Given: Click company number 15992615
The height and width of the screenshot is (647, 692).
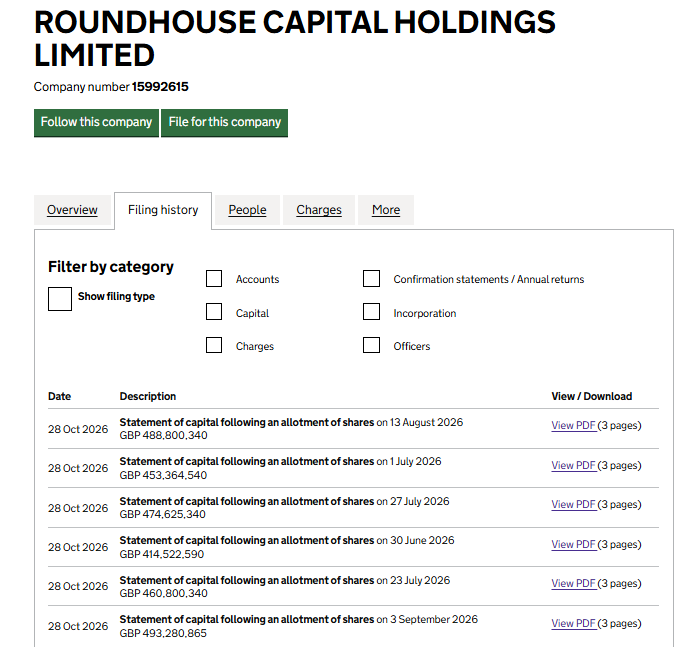Looking at the screenshot, I should tap(160, 87).
